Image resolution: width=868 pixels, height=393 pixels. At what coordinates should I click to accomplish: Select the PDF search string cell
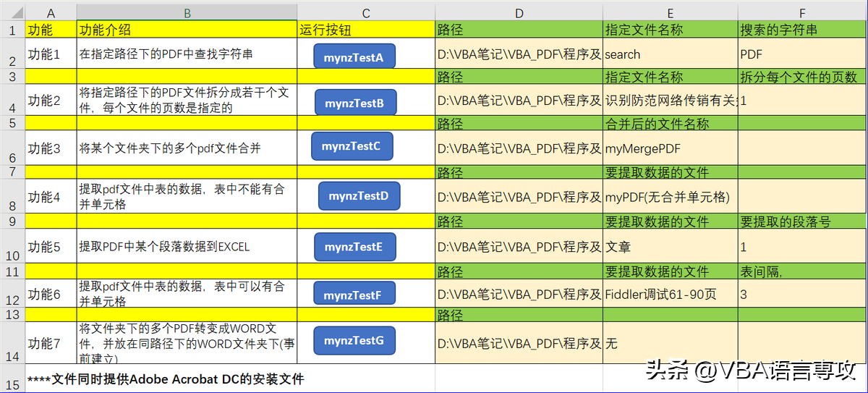tap(802, 54)
